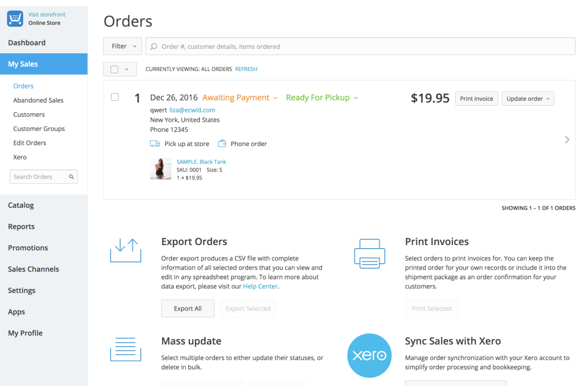Image resolution: width=588 pixels, height=392 pixels.
Task: Open the Reports section from the sidebar
Action: [21, 226]
